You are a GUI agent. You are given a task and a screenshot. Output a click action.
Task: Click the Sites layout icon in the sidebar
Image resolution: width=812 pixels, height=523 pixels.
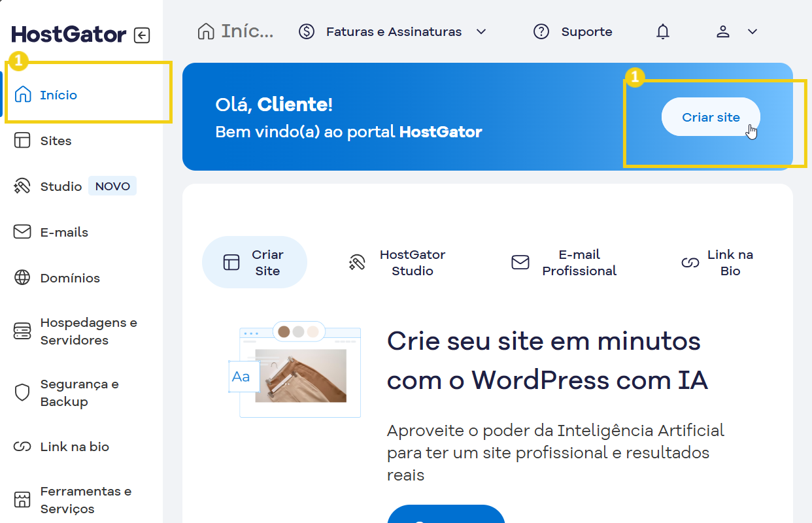[x=22, y=141]
